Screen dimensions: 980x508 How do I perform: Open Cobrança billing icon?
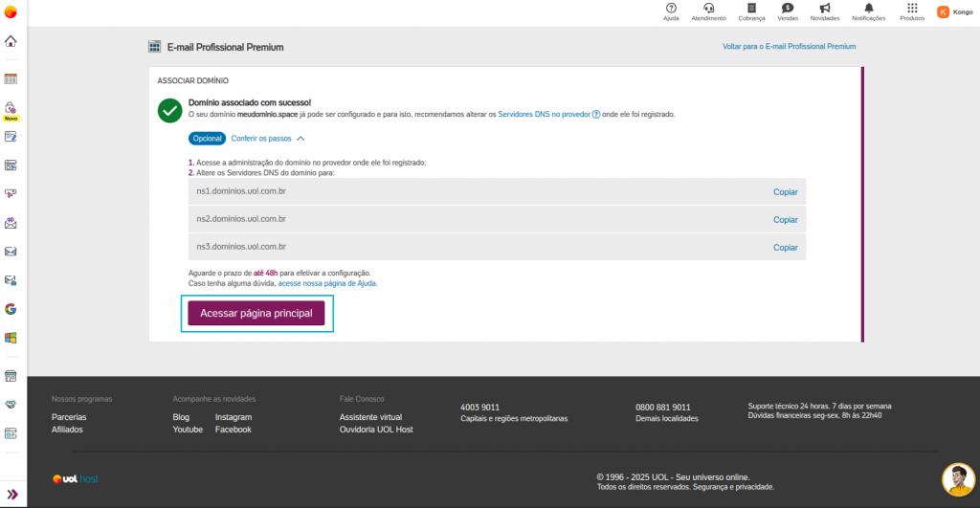(x=751, y=11)
